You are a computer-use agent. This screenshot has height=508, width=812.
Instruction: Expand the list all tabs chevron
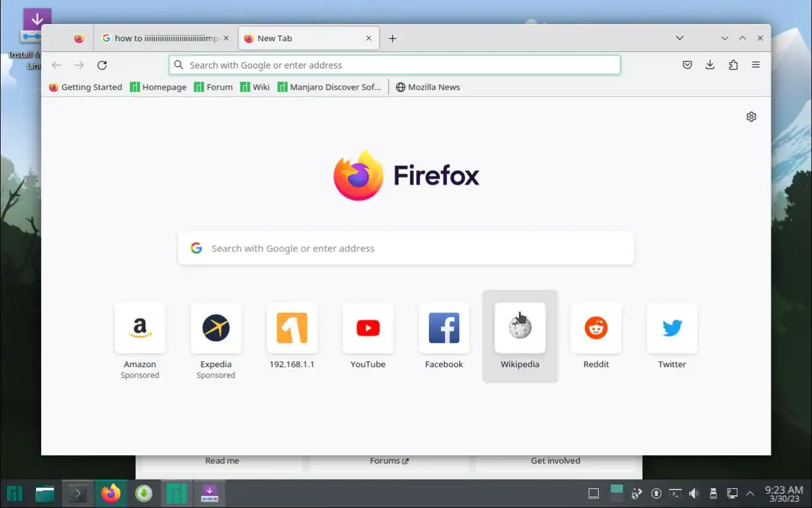679,38
